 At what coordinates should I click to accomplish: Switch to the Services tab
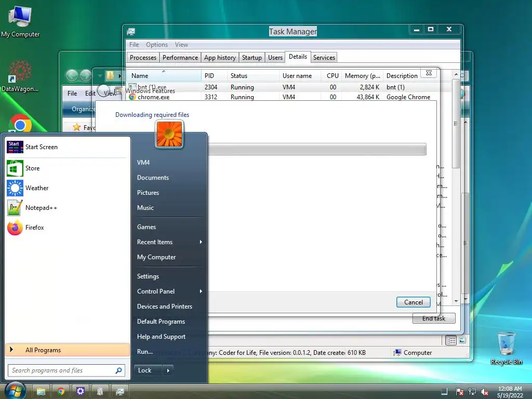324,58
